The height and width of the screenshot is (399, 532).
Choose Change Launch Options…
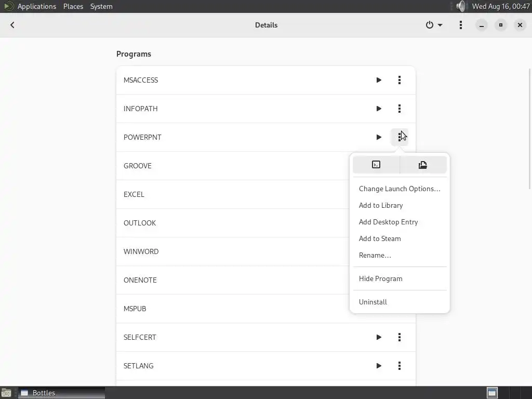(400, 189)
